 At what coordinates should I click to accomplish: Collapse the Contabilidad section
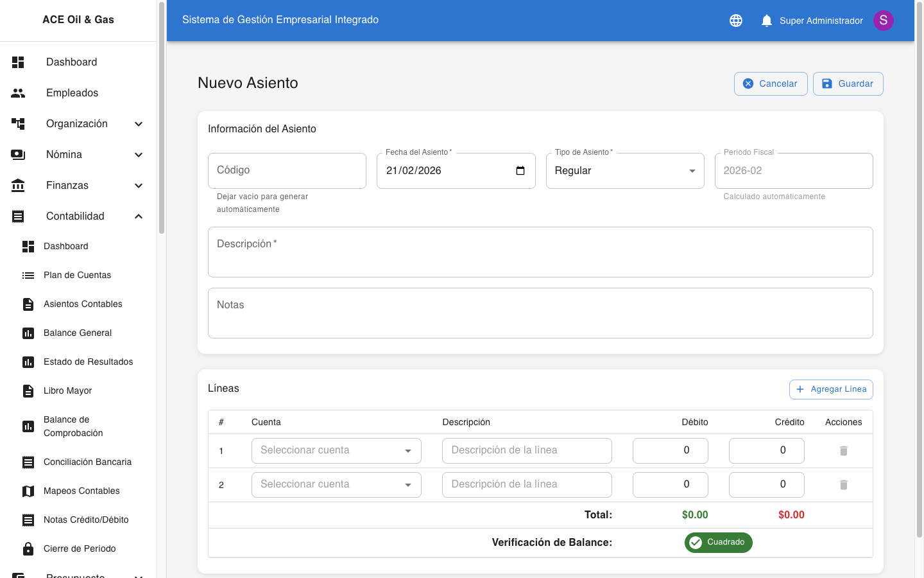click(139, 216)
